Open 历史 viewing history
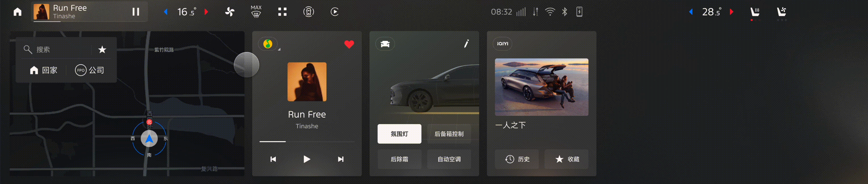The height and width of the screenshot is (184, 868). coord(517,159)
